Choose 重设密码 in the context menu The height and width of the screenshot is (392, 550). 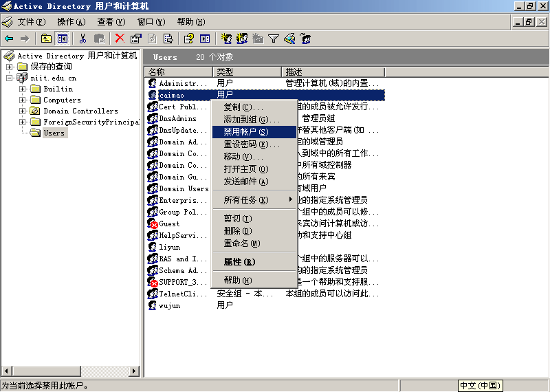(x=245, y=144)
